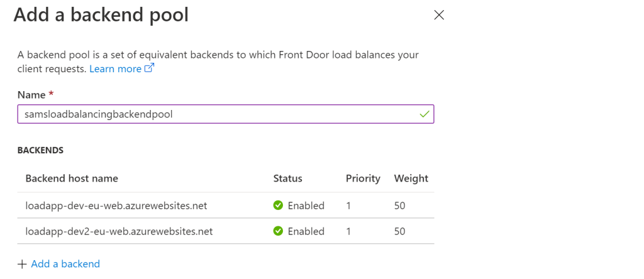Click Enabled status icon for loadapp-dev-eu-web

tap(278, 205)
